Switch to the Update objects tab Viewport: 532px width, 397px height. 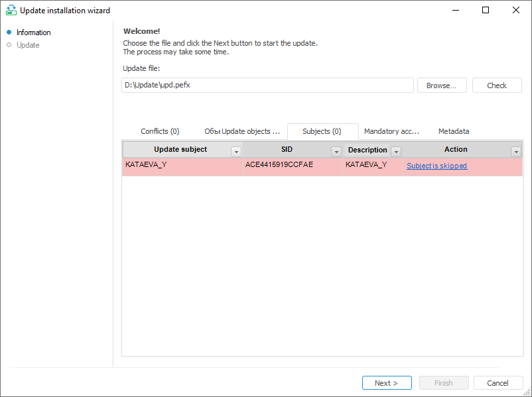point(243,131)
